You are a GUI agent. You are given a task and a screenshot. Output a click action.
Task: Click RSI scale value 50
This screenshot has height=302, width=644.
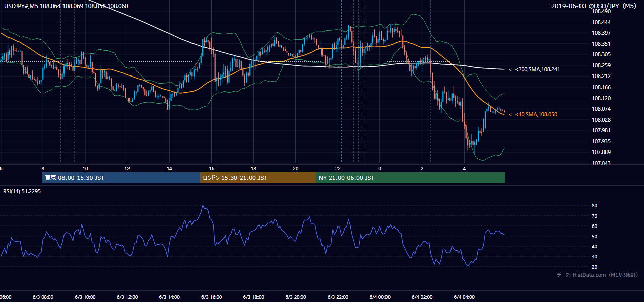(x=595, y=236)
